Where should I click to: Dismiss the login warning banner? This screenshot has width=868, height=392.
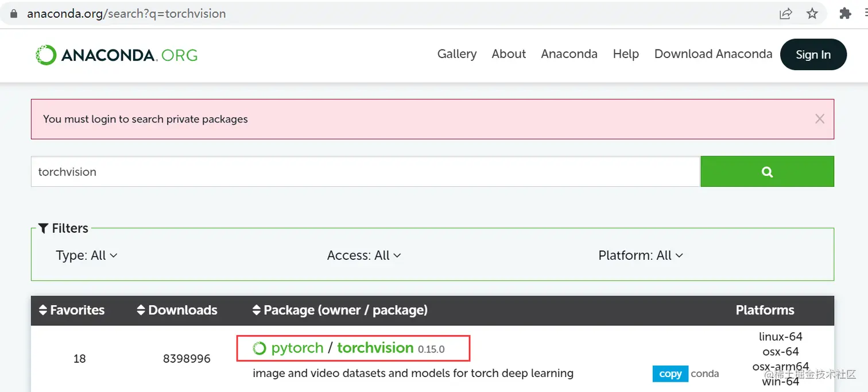pos(819,119)
